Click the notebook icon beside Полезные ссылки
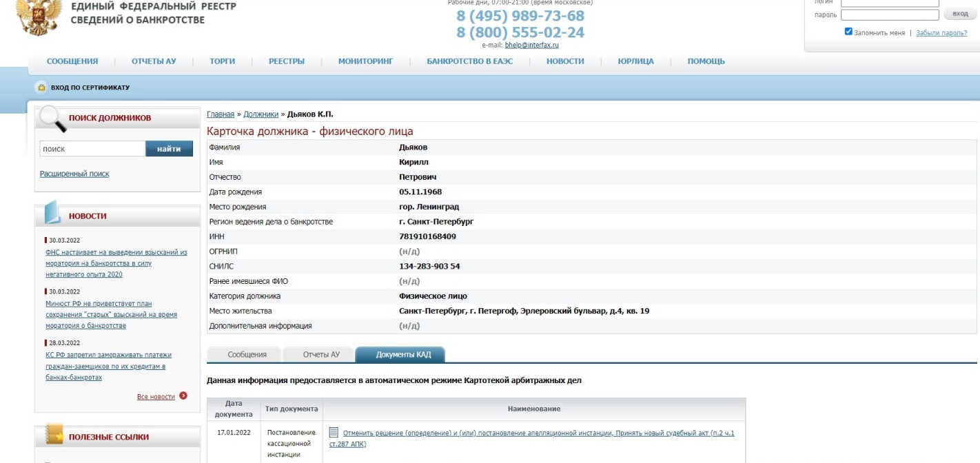980x463 pixels. (54, 435)
